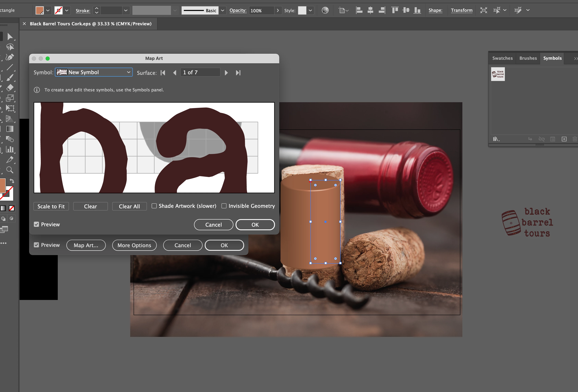578x392 pixels.
Task: Select the Eyedropper tool
Action: (9, 160)
